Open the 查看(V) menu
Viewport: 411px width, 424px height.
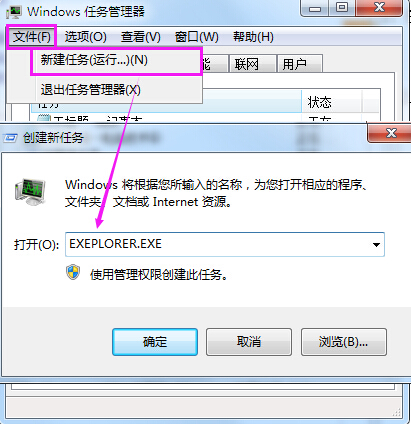pos(141,37)
